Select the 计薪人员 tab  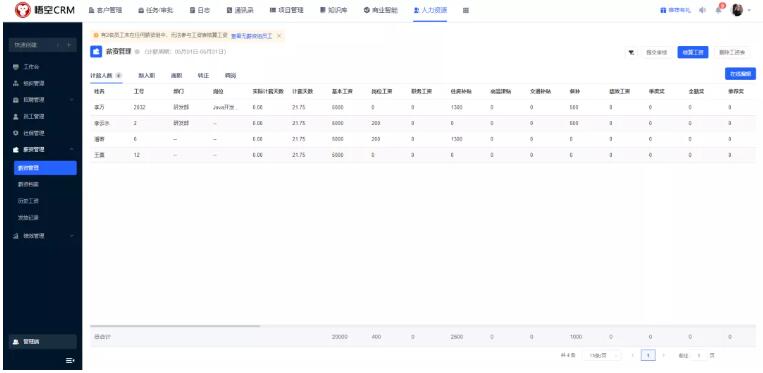click(106, 75)
